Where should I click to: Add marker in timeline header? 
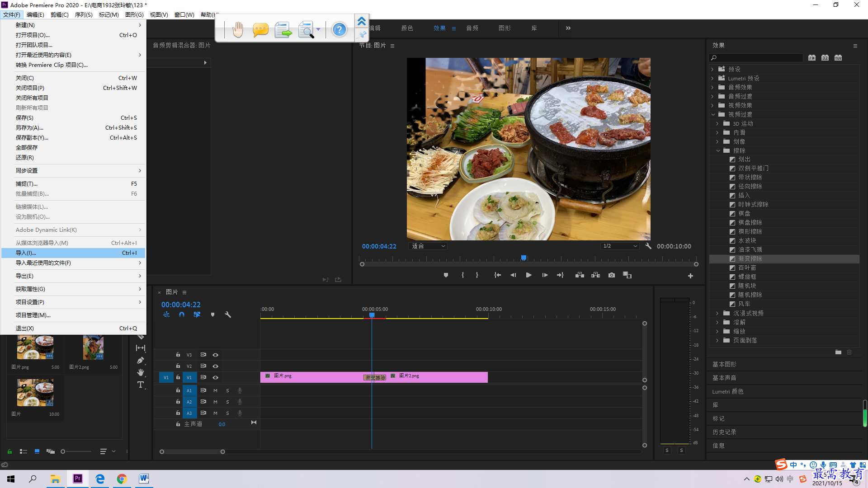tap(212, 314)
